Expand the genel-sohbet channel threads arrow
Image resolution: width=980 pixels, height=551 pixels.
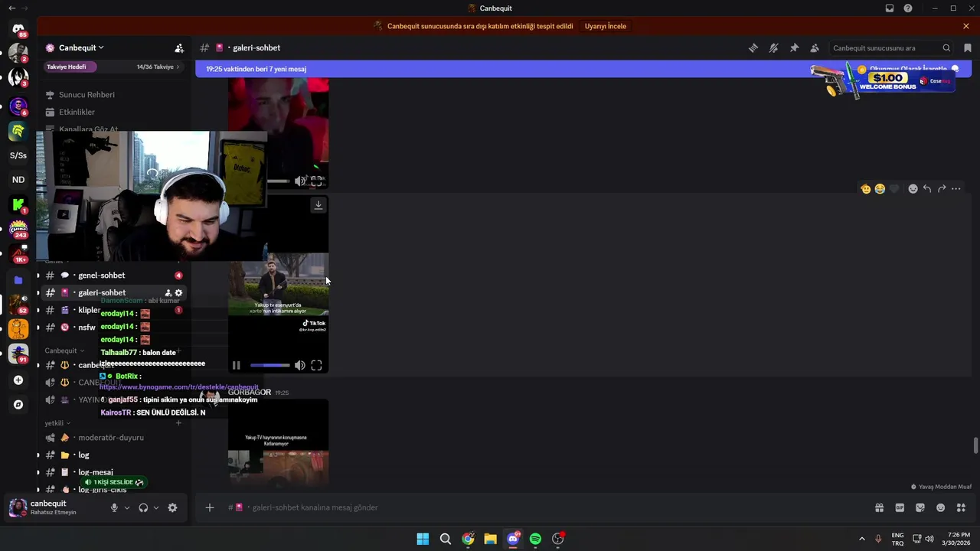(x=38, y=275)
